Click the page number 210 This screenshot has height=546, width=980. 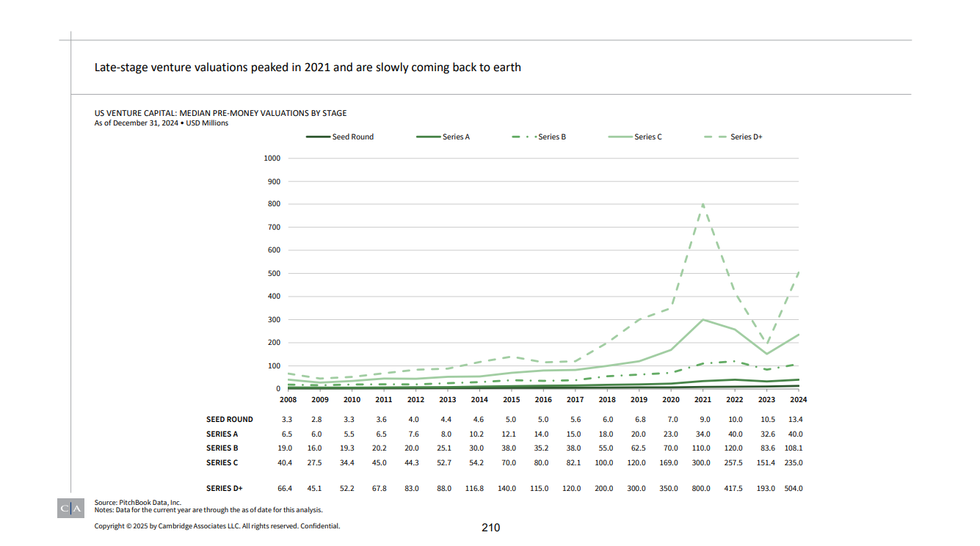click(x=491, y=528)
